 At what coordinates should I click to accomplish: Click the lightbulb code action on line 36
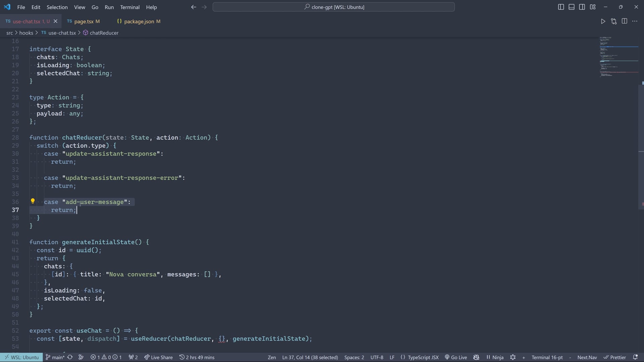click(x=33, y=201)
